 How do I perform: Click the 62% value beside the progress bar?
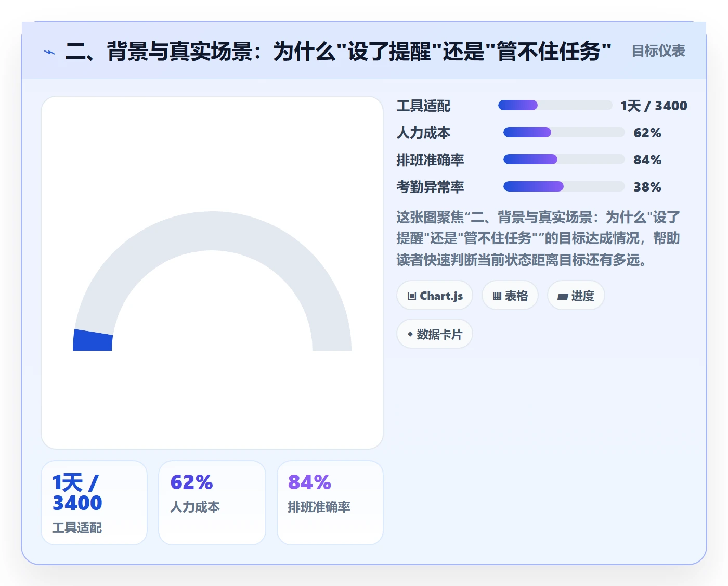647,133
